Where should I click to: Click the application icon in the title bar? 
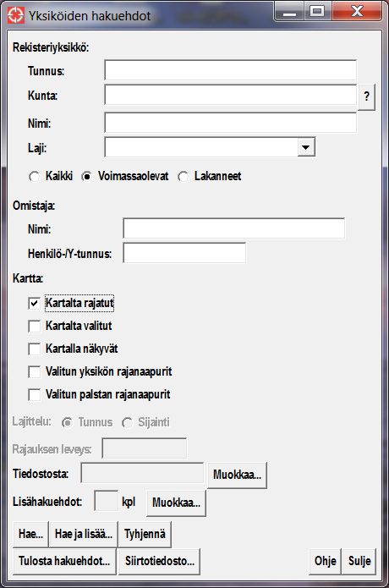click(x=16, y=15)
